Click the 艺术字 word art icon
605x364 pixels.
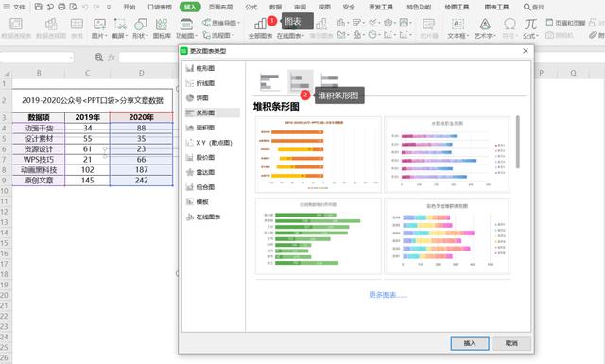(485, 27)
